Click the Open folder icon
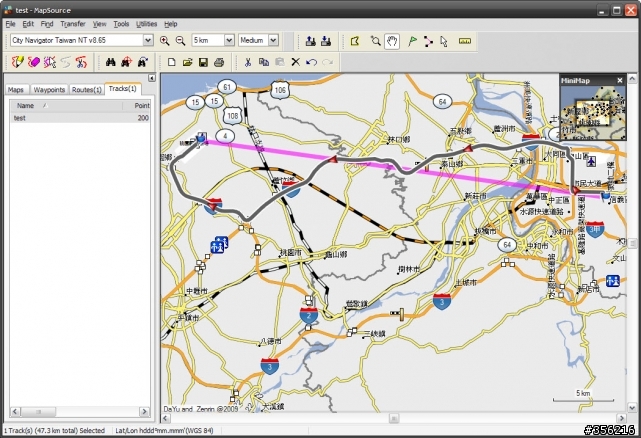The width and height of the screenshot is (641, 438). tap(187, 62)
